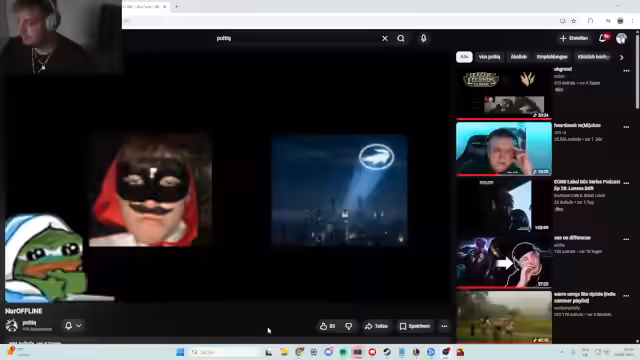640x360 pixels.
Task: Click the search input field
Action: pyautogui.click(x=297, y=38)
